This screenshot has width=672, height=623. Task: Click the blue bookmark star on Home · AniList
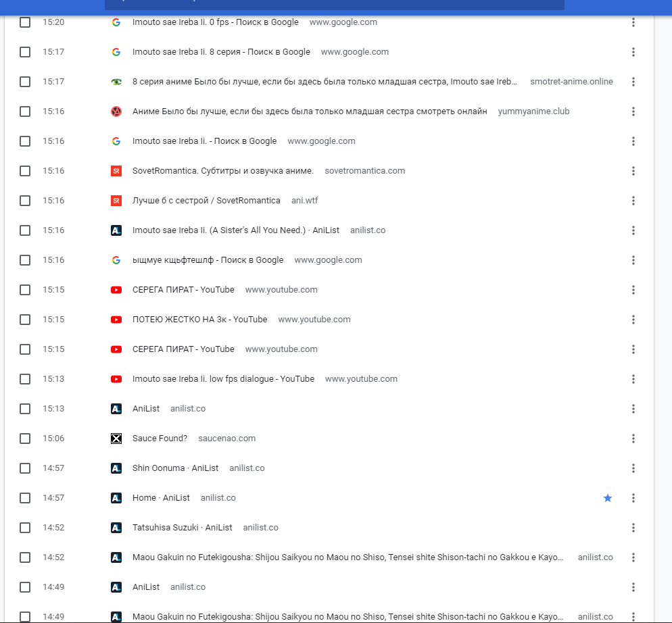coord(607,498)
